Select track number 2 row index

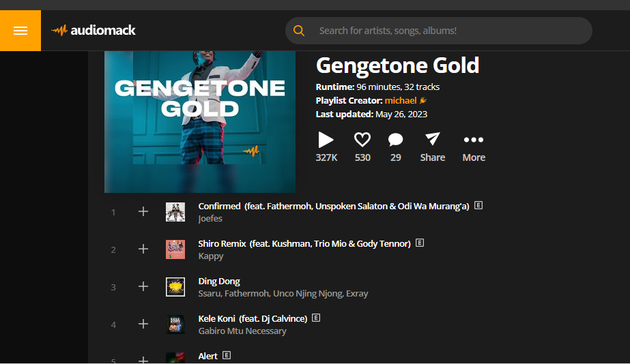(x=113, y=249)
